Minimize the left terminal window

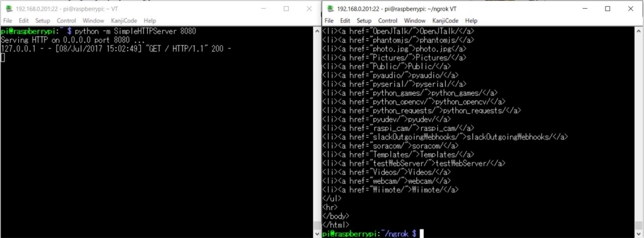[264, 9]
